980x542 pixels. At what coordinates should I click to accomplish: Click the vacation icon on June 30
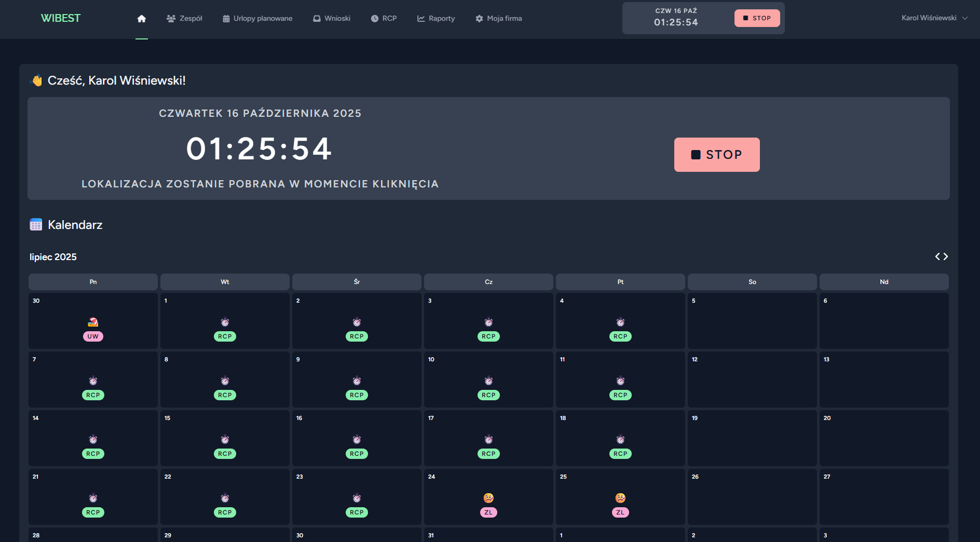pos(93,322)
